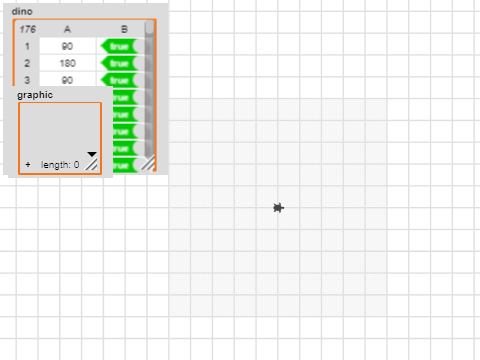Select the cell containing 180

coord(68,63)
